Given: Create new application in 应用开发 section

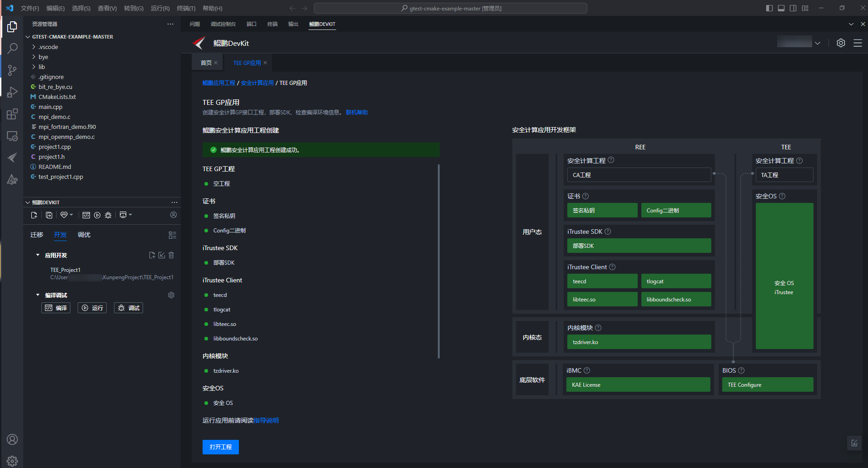Looking at the screenshot, I should click(x=152, y=255).
